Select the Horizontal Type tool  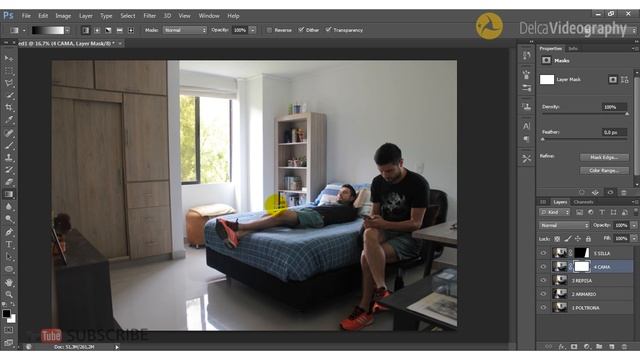9,244
